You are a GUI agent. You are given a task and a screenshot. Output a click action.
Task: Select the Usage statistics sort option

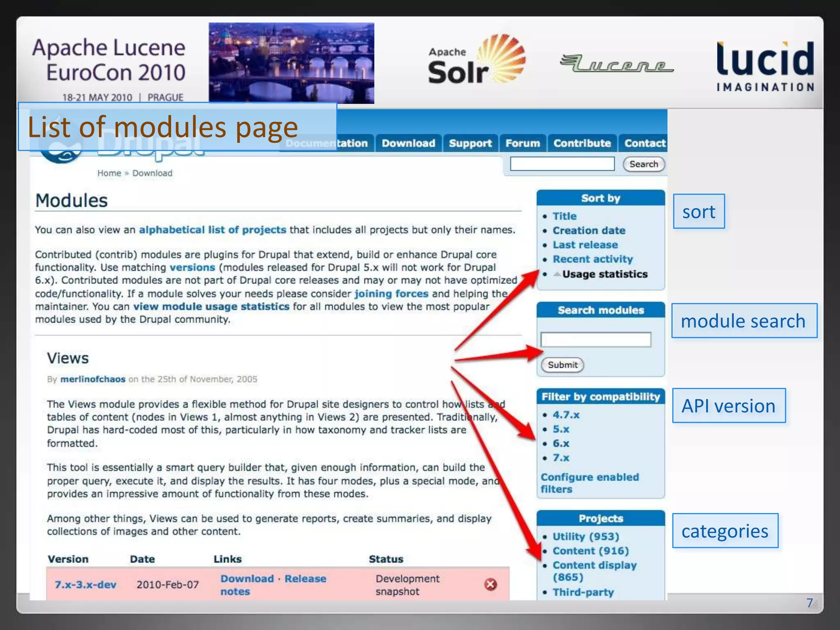point(605,274)
